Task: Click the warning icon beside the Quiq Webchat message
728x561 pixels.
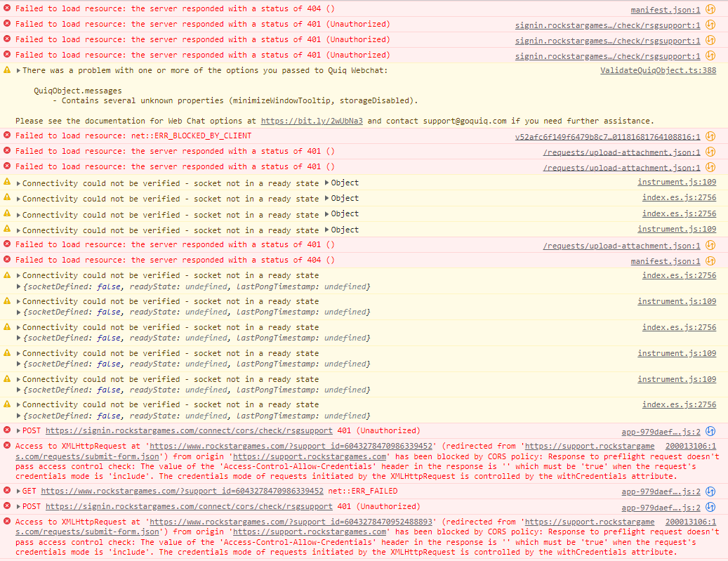Action: click(7, 70)
